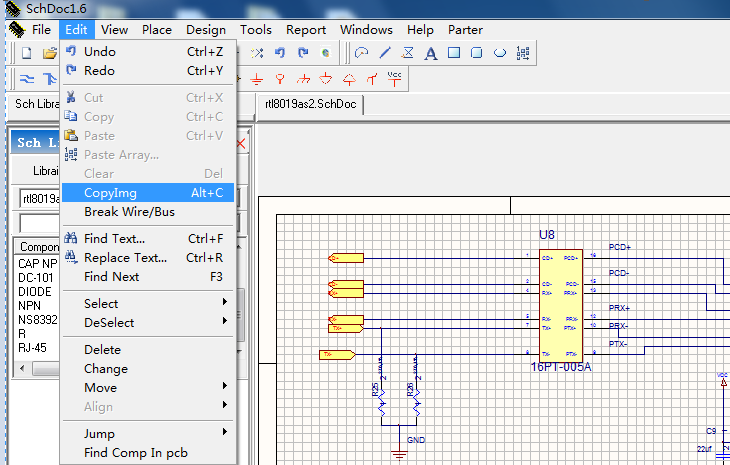Image resolution: width=730 pixels, height=465 pixels.
Task: Select the Arc drawing tool
Action: click(362, 53)
